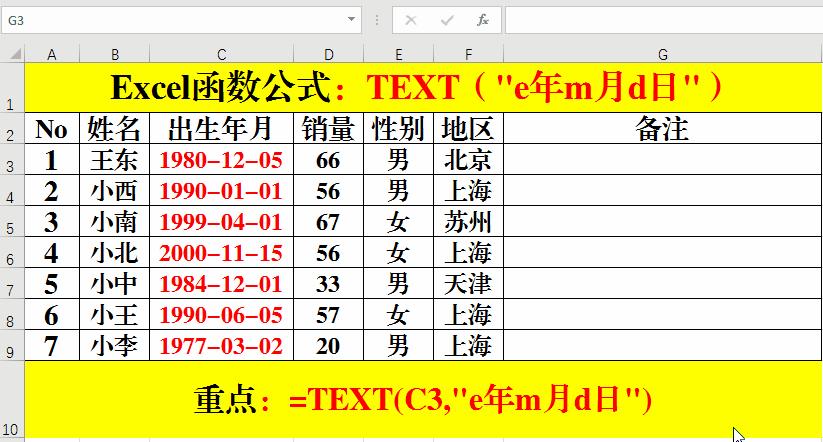Click the '地区' header cell
The image size is (823, 442).
point(468,128)
